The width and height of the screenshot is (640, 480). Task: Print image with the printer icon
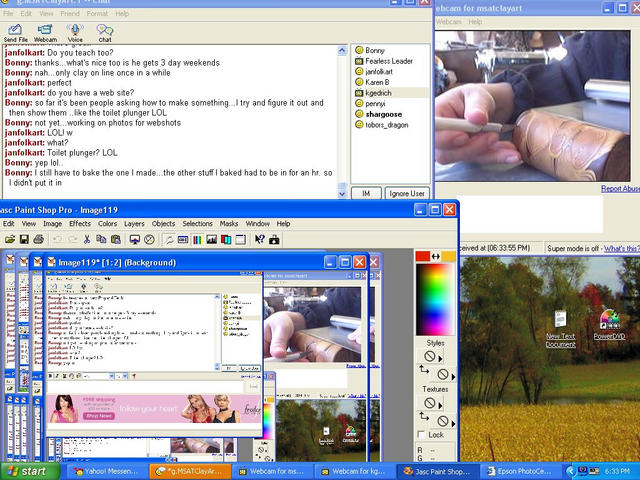[x=38, y=239]
